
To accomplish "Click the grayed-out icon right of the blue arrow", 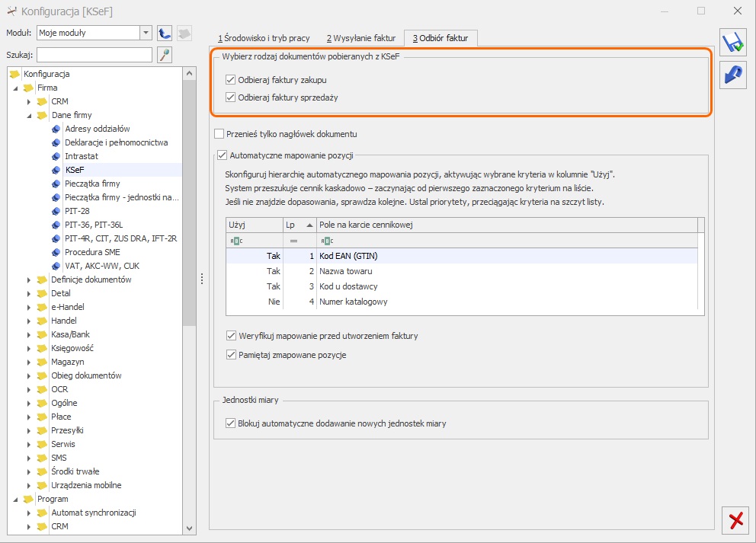I will 184,33.
